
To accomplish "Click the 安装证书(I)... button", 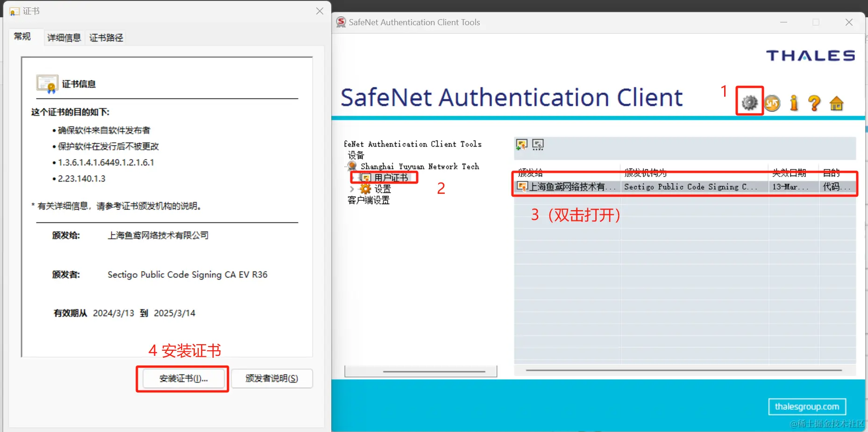I will point(183,378).
